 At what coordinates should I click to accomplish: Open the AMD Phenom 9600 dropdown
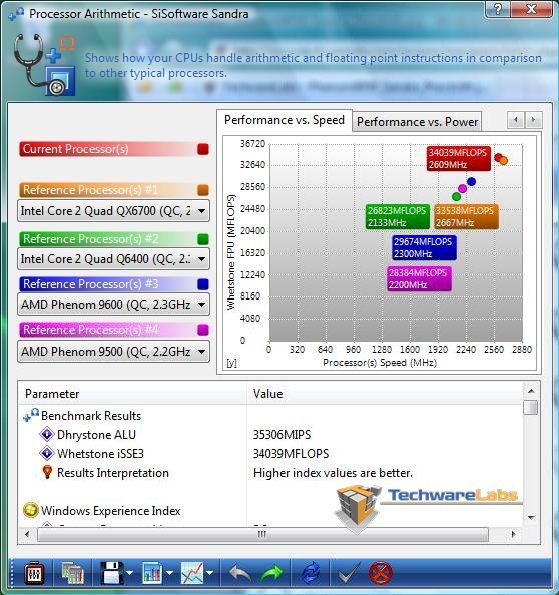(113, 305)
